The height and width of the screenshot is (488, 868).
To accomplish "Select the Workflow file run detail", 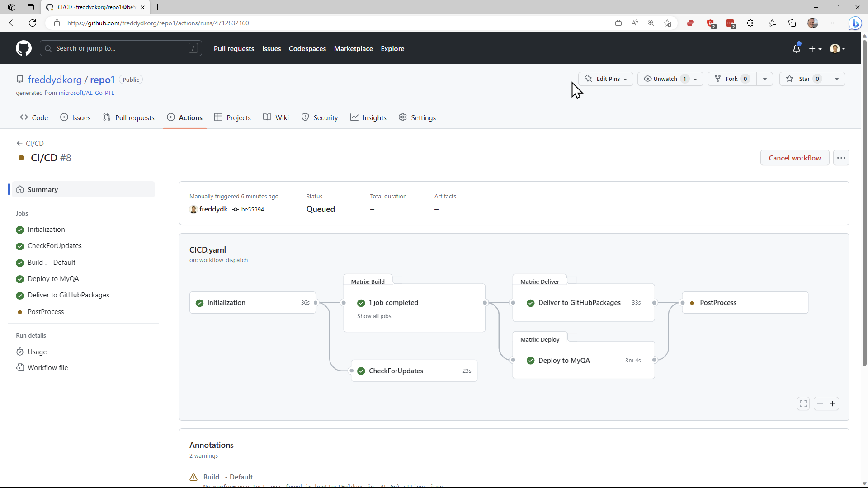I will pos(47,367).
